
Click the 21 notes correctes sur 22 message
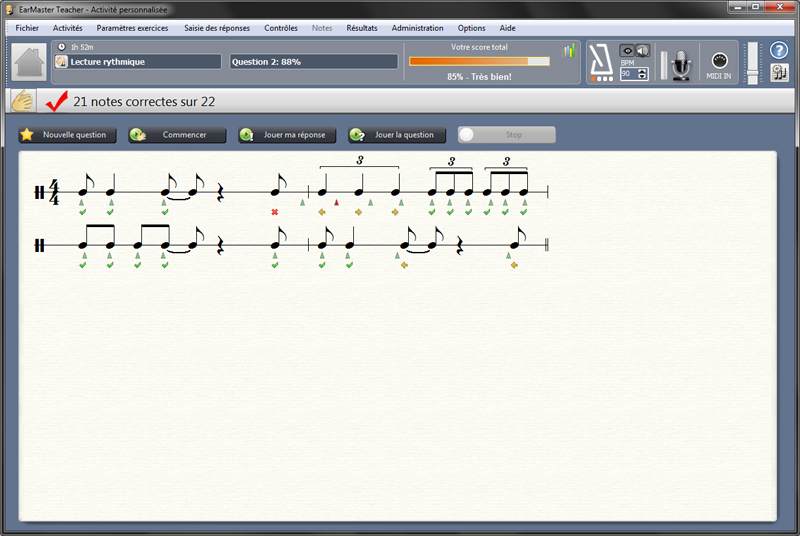pyautogui.click(x=144, y=101)
